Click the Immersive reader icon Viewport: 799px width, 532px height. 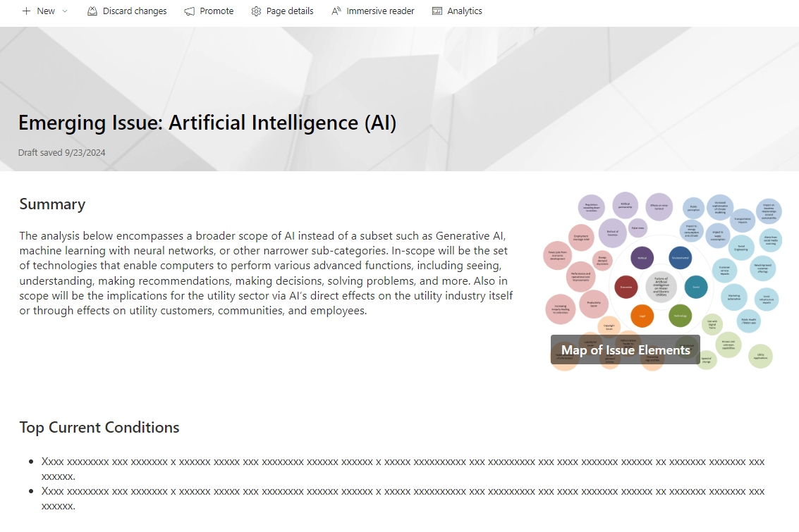[x=336, y=11]
